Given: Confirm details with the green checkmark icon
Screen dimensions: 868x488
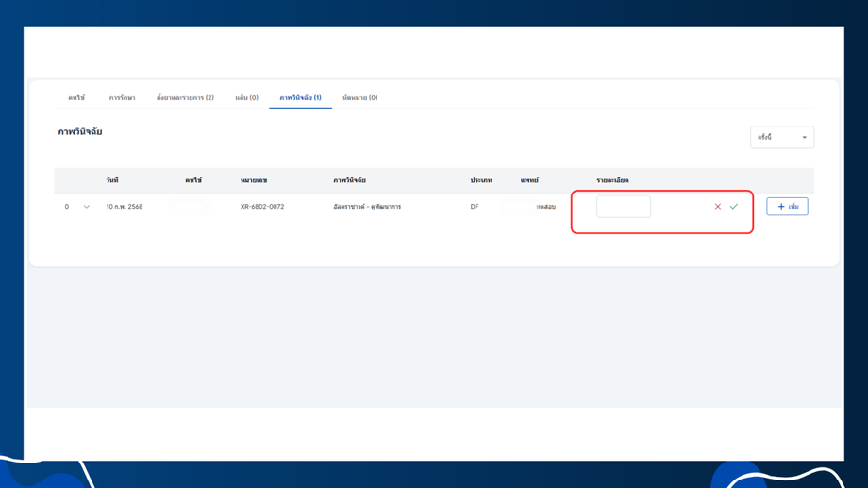Looking at the screenshot, I should pyautogui.click(x=733, y=206).
